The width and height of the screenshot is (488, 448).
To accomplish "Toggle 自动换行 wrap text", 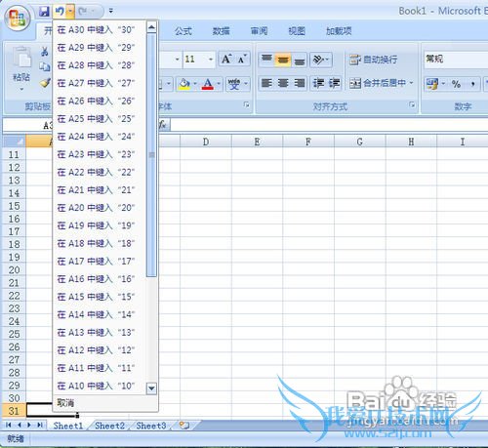I will click(373, 60).
